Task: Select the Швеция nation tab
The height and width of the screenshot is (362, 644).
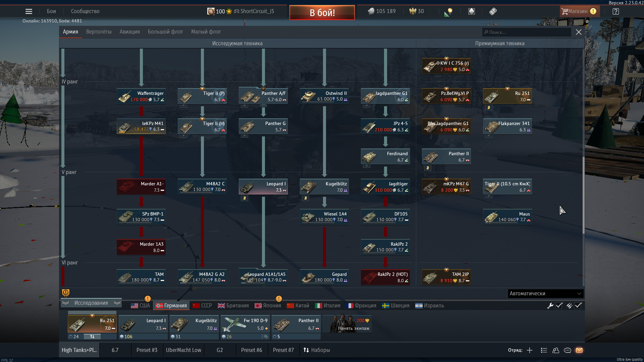Action: 396,306
